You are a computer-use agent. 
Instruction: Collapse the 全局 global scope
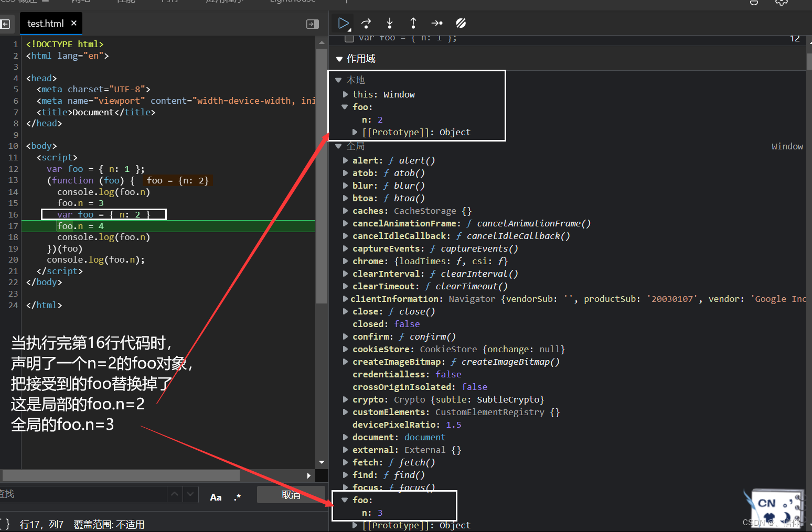tap(338, 146)
